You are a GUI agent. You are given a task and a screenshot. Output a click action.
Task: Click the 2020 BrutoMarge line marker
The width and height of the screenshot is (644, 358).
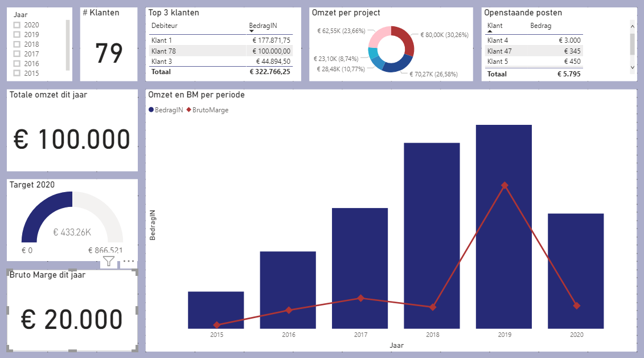[x=577, y=306]
